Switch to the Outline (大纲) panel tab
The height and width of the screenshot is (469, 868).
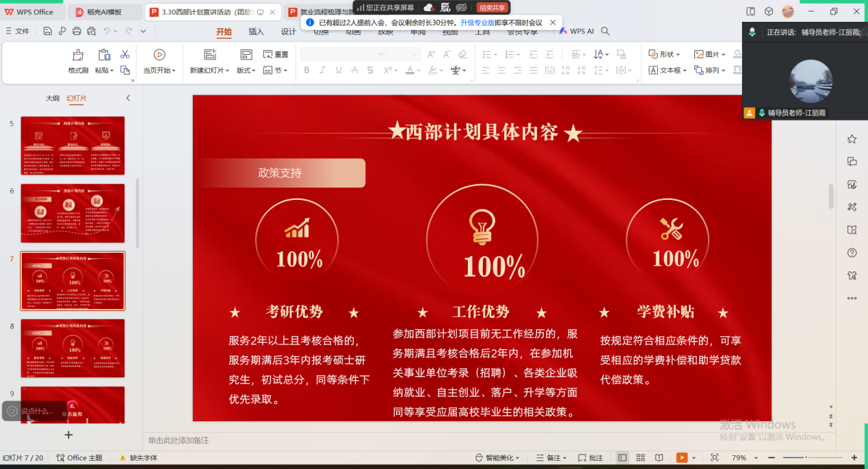point(53,98)
